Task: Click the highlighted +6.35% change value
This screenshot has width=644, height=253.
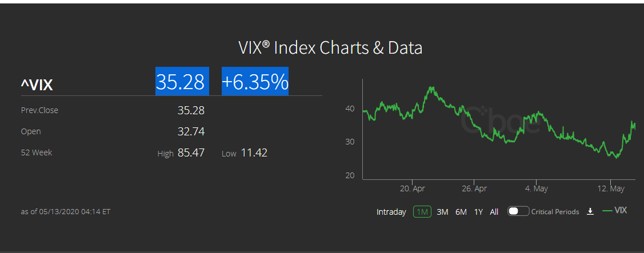Action: [255, 82]
